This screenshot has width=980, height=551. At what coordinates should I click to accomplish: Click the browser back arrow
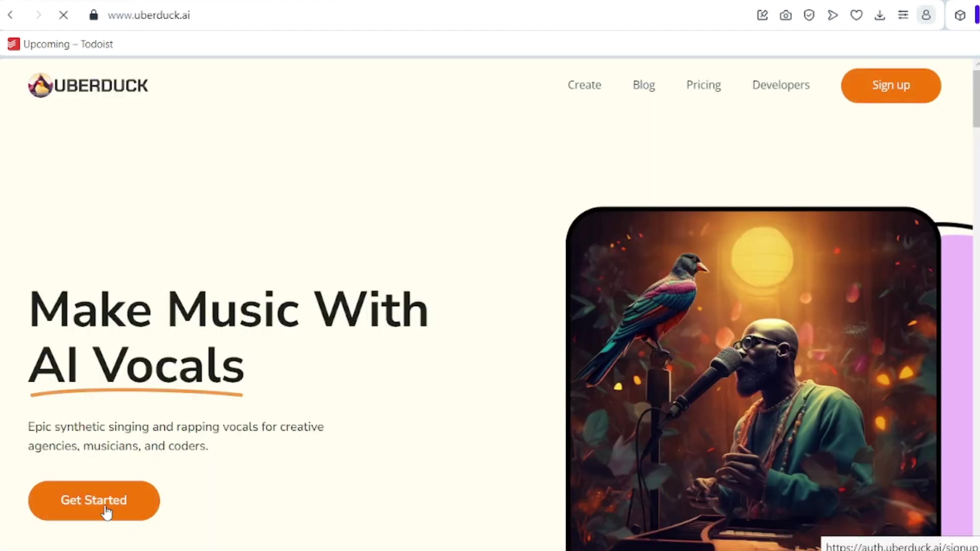[x=11, y=15]
